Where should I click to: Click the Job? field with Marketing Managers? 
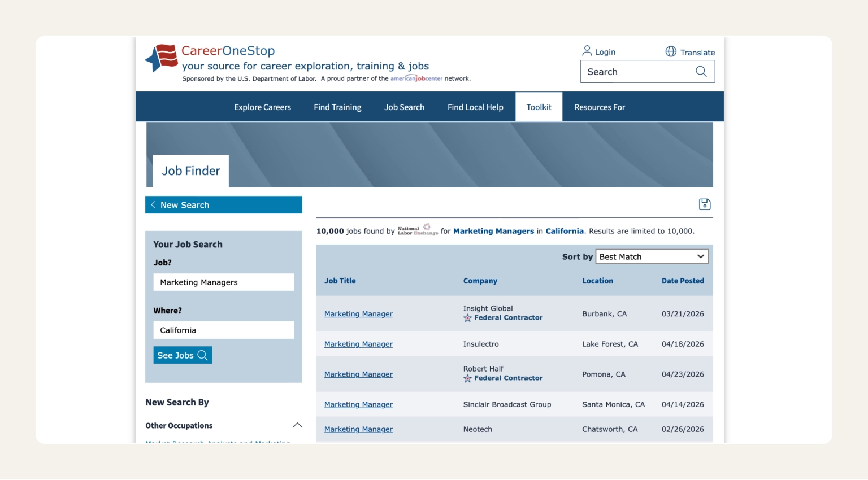click(224, 282)
